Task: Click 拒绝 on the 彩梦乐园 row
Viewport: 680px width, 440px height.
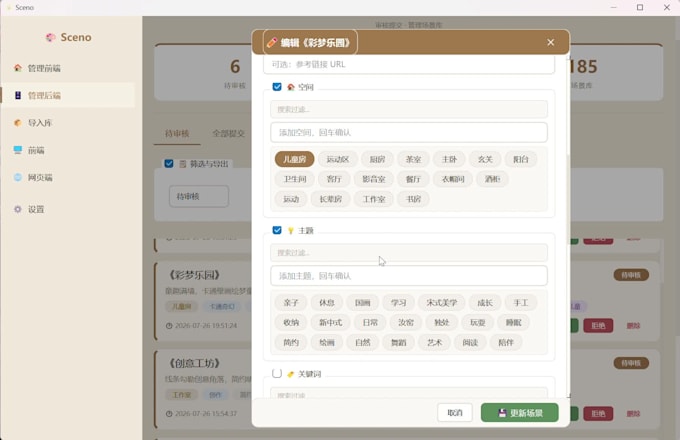Action: point(598,326)
